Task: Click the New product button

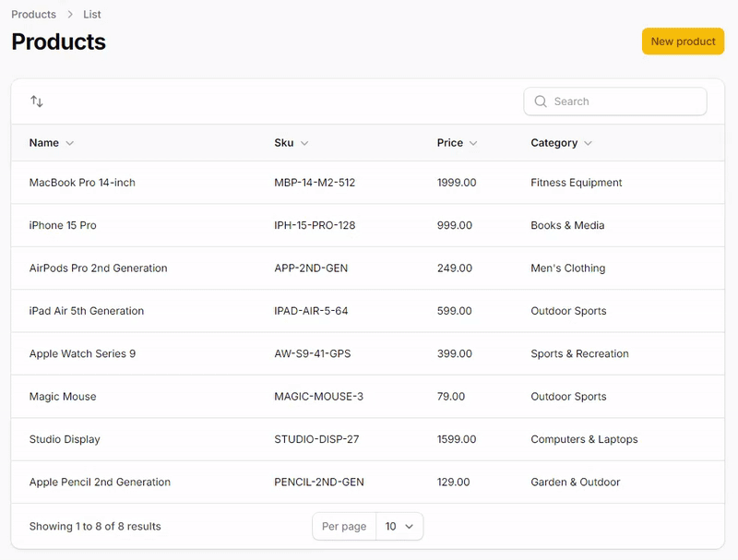Action: [x=683, y=42]
